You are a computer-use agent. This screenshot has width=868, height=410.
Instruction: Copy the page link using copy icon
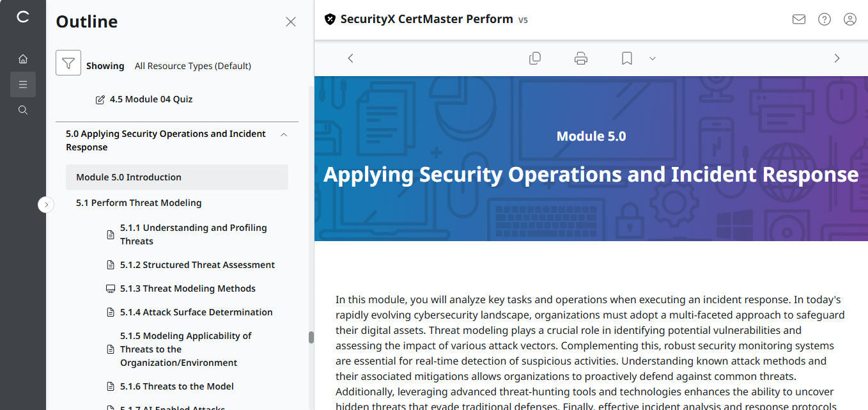[535, 58]
